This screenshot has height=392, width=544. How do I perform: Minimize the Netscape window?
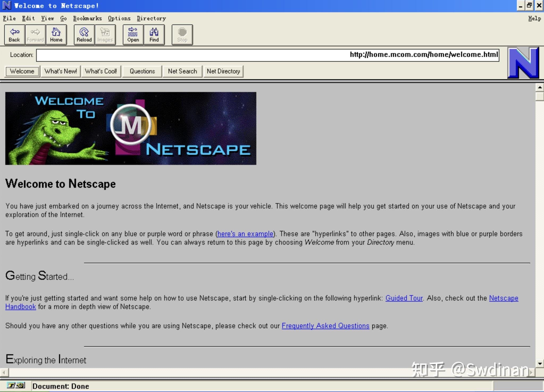point(521,6)
